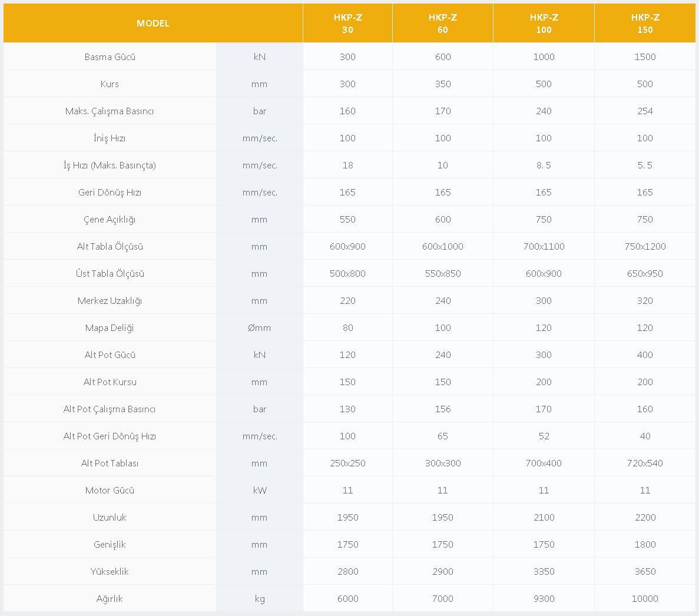Click the 500x800 upper table value
The image size is (699, 616).
(347, 273)
